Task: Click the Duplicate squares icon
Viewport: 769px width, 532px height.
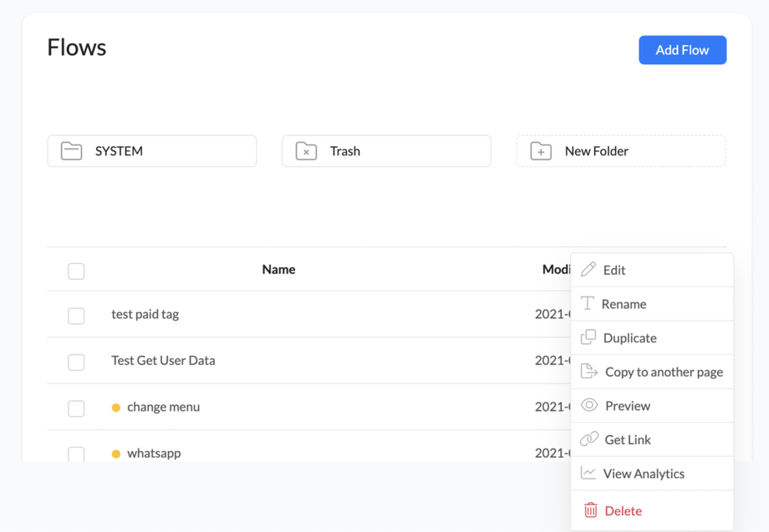Action: [x=588, y=337]
